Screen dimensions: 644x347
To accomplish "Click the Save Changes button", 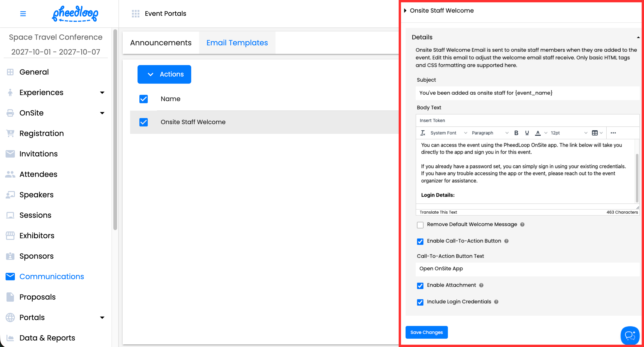I will click(427, 332).
